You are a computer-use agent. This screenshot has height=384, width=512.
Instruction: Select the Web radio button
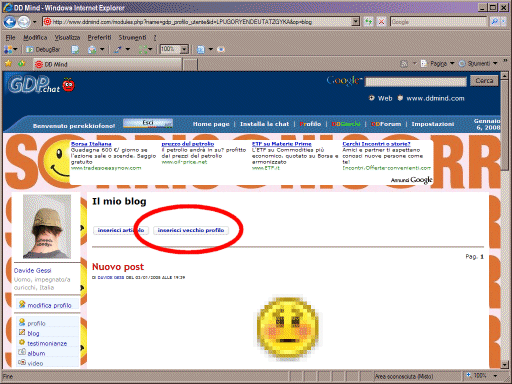tap(372, 98)
